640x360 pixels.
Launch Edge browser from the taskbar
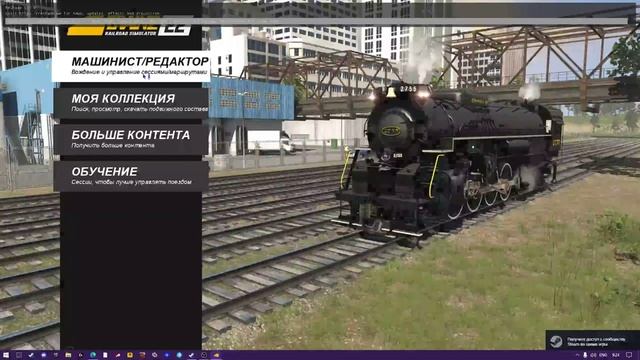[x=93, y=355]
